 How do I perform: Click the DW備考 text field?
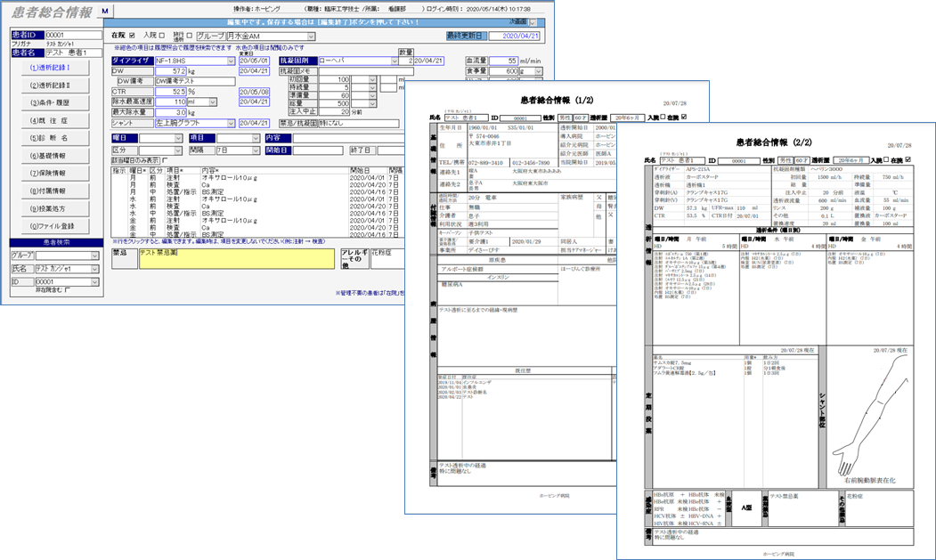click(x=195, y=81)
